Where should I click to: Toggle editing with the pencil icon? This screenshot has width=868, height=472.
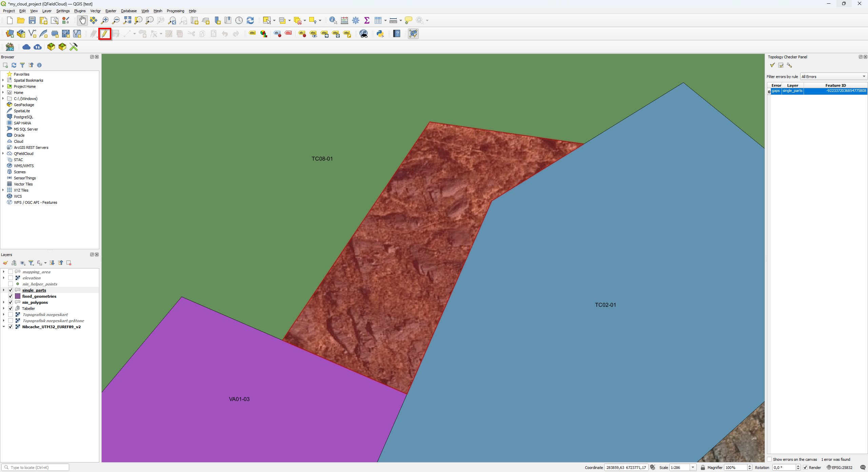pyautogui.click(x=105, y=34)
